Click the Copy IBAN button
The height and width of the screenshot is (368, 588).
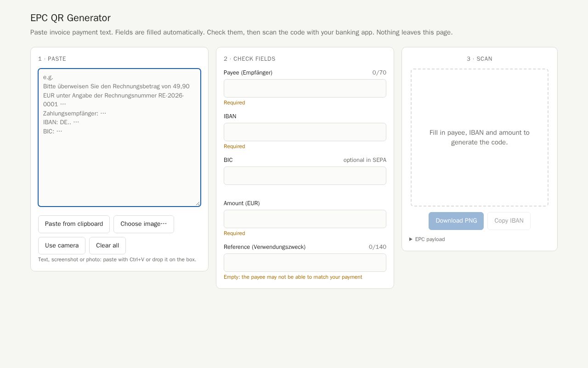point(509,221)
